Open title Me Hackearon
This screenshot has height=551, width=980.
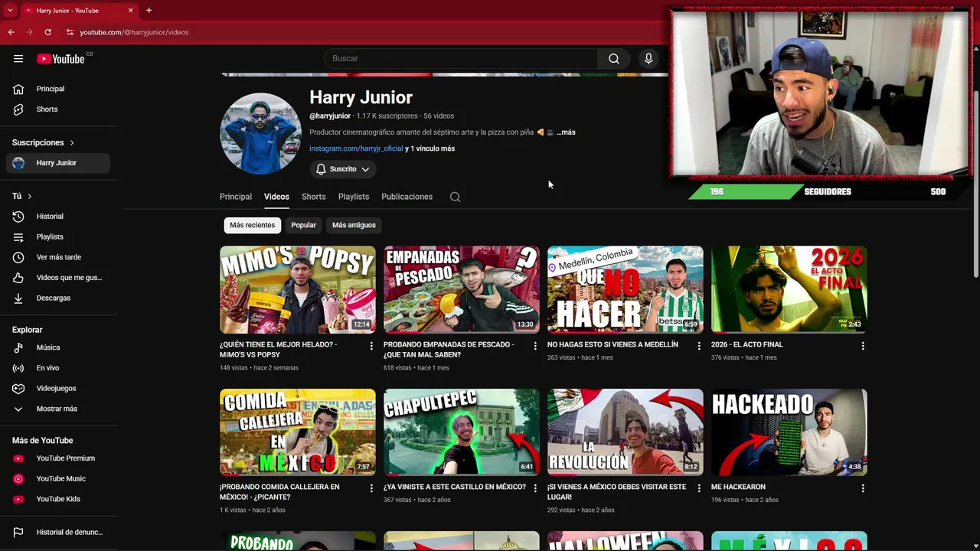click(738, 487)
